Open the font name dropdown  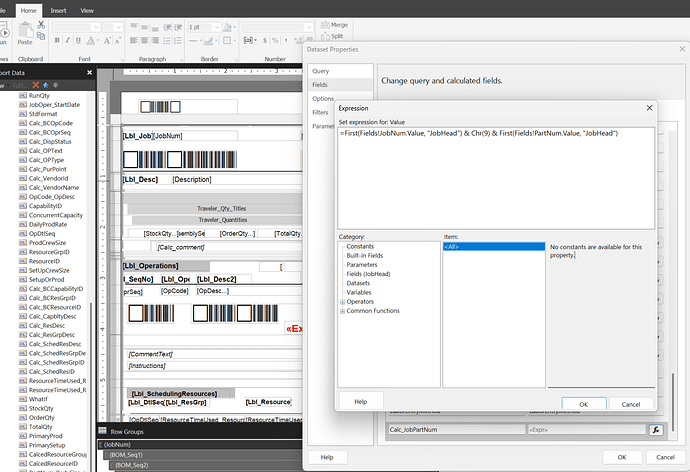point(95,27)
